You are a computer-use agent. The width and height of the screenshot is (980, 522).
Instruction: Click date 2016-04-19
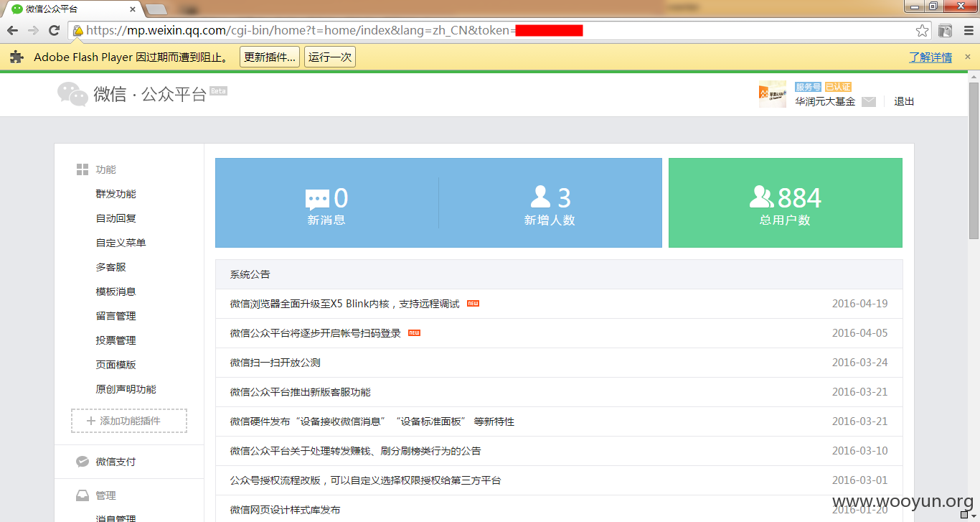(860, 304)
